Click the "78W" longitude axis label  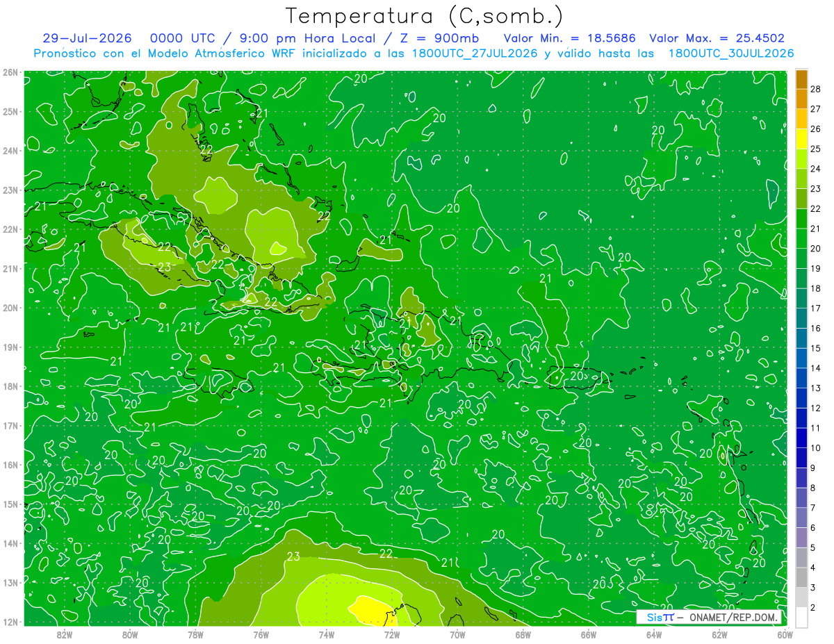(195, 634)
